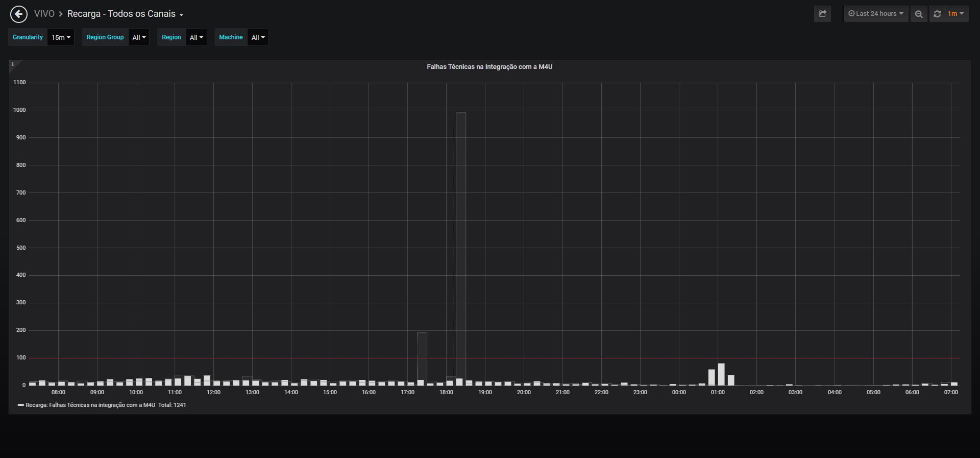Click the tall dotted bar after 17:00
Viewport: 980px width, 458px height.
422,359
